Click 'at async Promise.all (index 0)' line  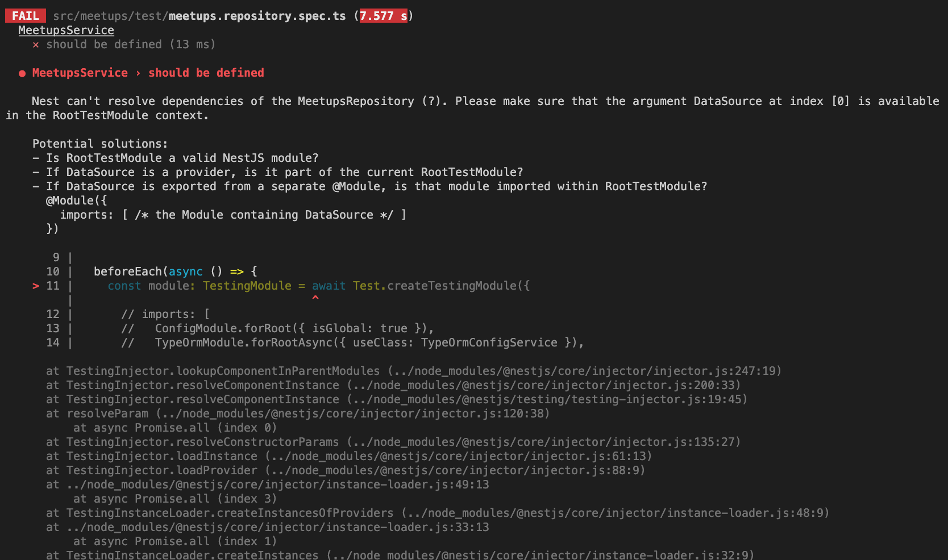coord(175,428)
